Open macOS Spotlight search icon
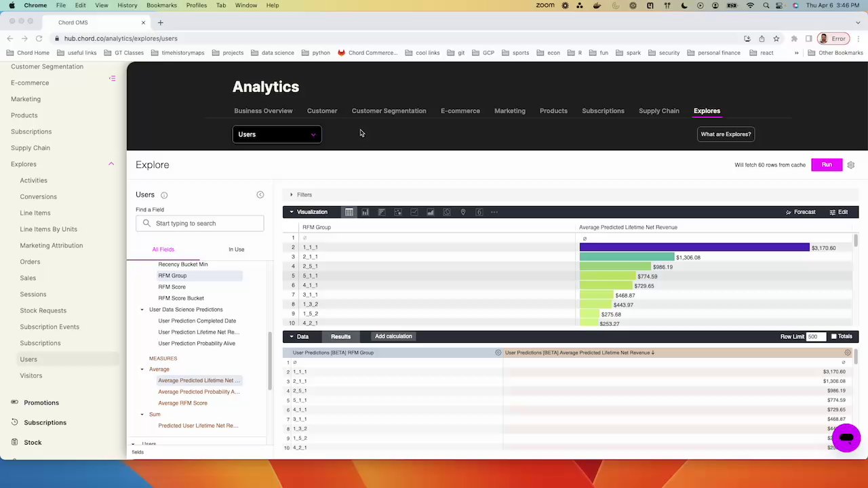Screen dimensions: 868x488 tap(766, 5)
